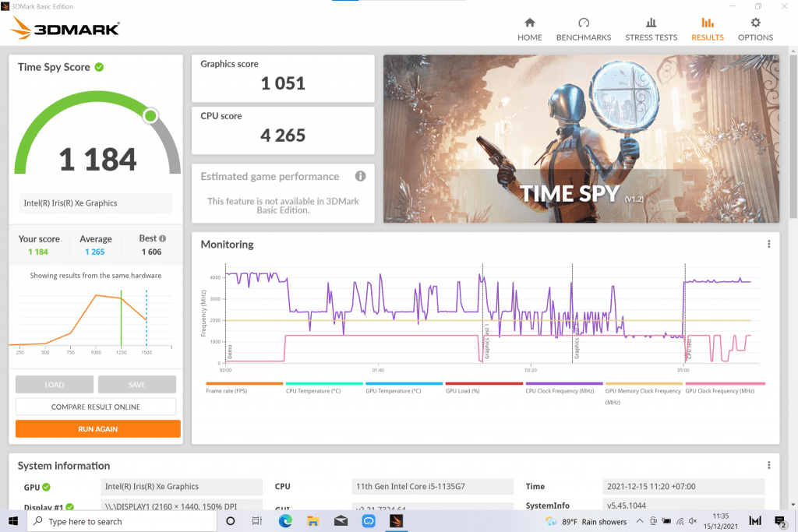Image resolution: width=798 pixels, height=532 pixels.
Task: Click the taskbar search box
Action: [122, 521]
